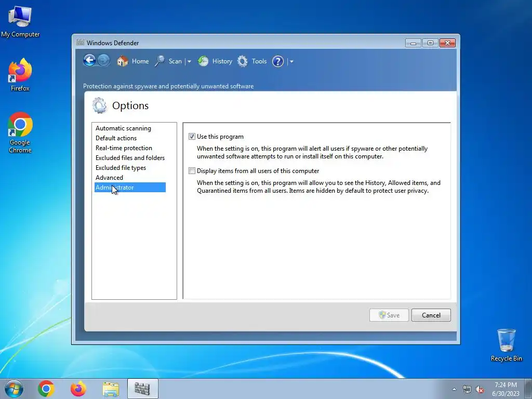
Task: Click the Home toolbar label
Action: click(x=140, y=61)
